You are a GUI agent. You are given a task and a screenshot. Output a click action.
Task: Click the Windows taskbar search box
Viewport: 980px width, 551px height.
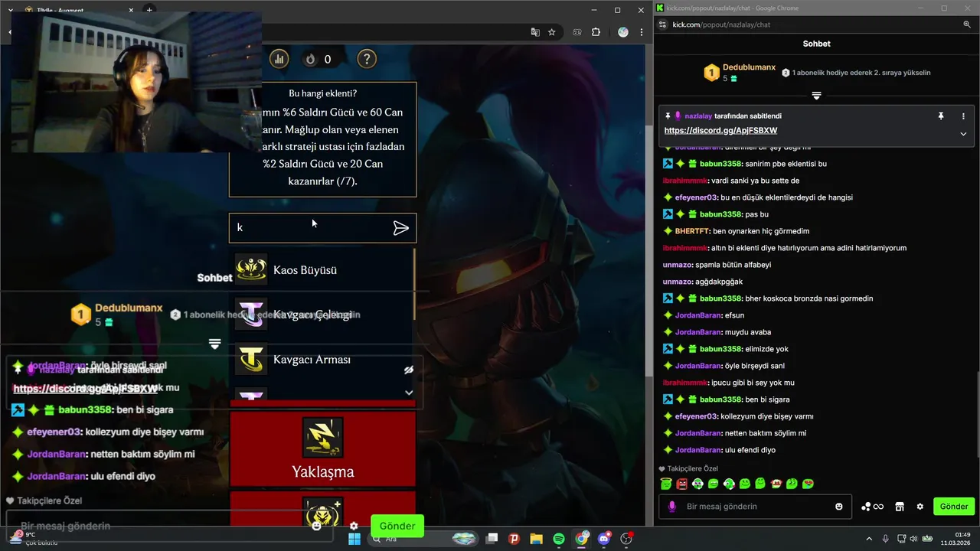(423, 539)
